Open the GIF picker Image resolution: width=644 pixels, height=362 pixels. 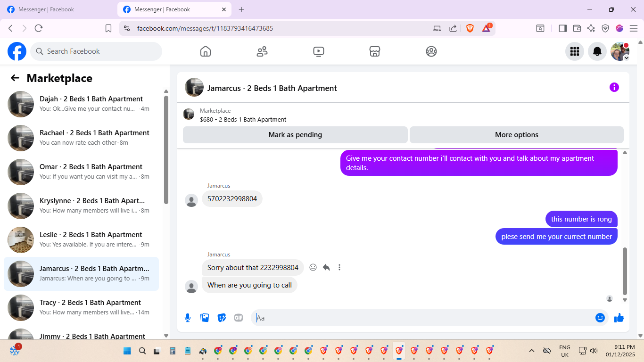click(239, 318)
